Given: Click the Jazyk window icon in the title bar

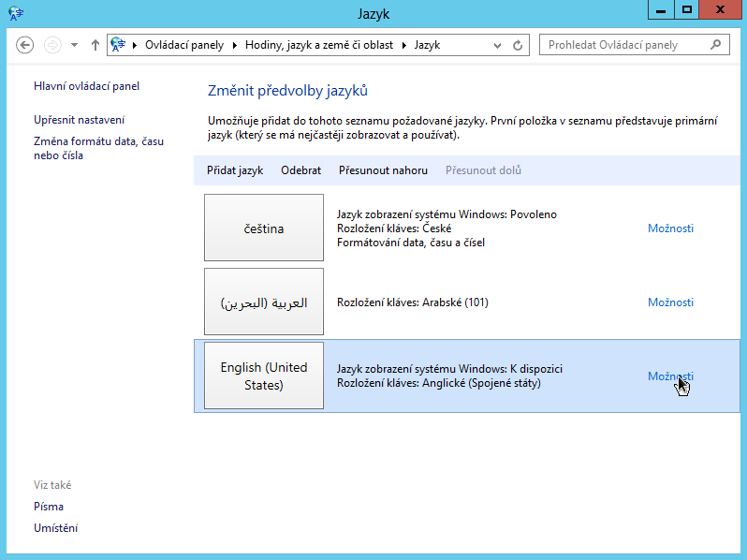Looking at the screenshot, I should coord(16,12).
